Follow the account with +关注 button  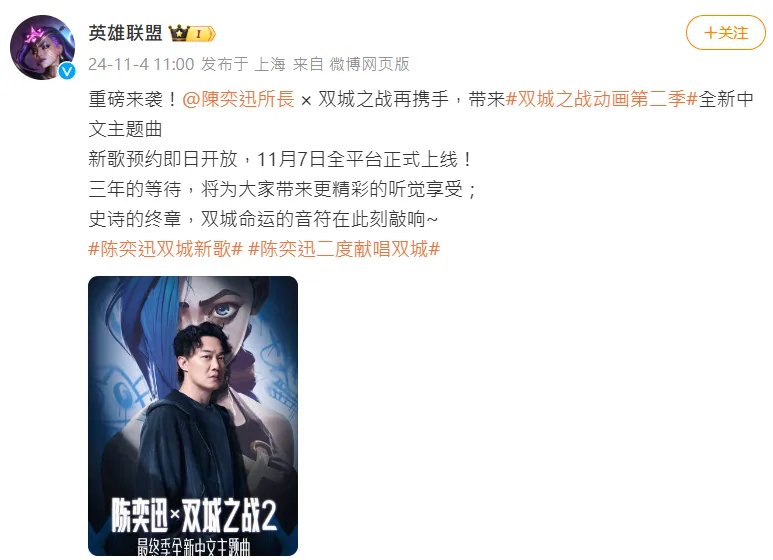726,33
